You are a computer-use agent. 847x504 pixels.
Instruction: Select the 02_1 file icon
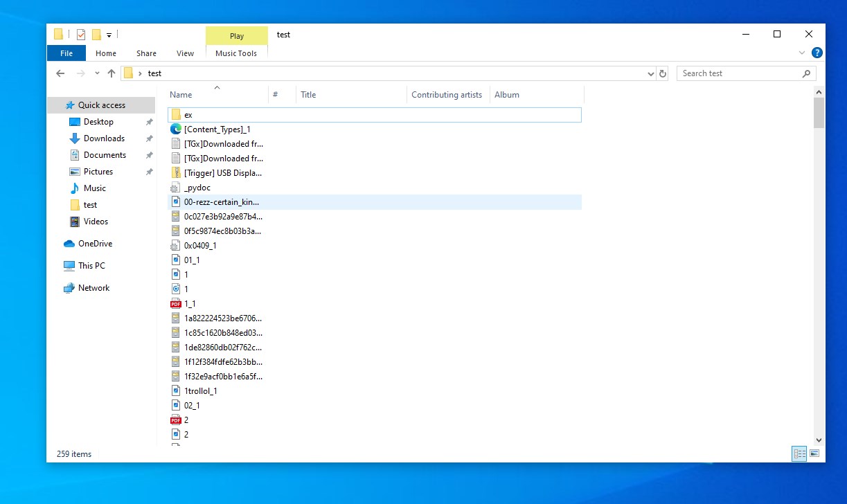[x=176, y=406]
